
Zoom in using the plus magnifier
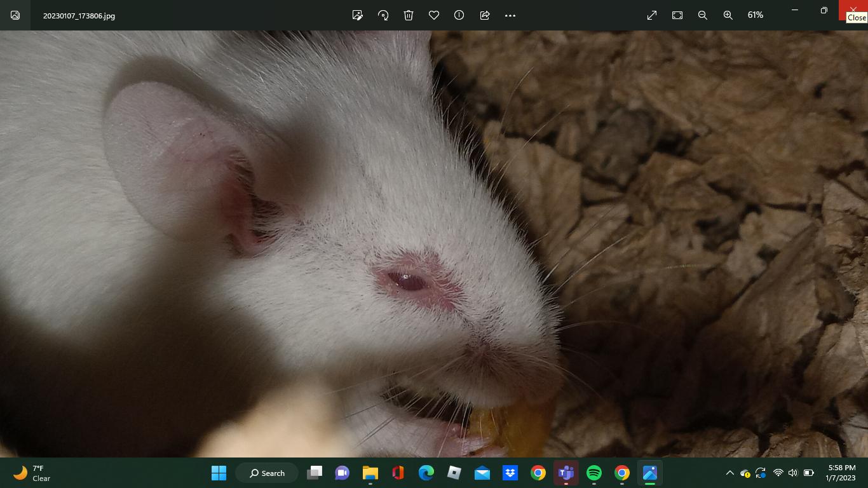coord(728,15)
